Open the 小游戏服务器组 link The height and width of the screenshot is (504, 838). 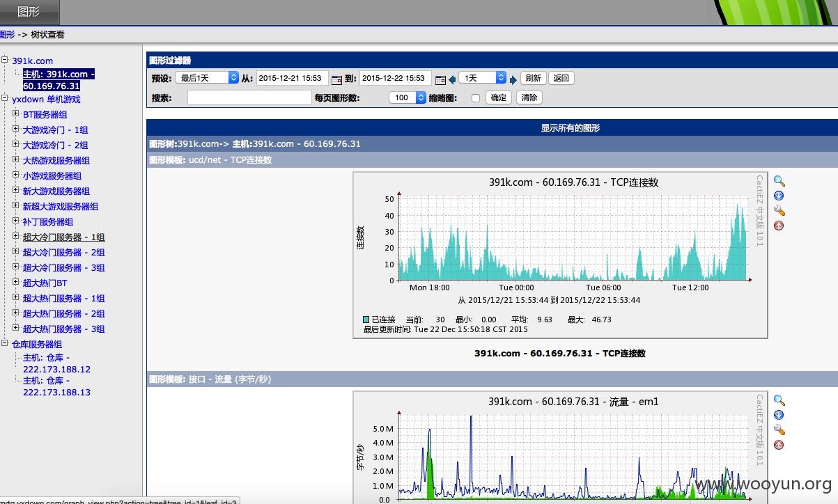click(52, 175)
